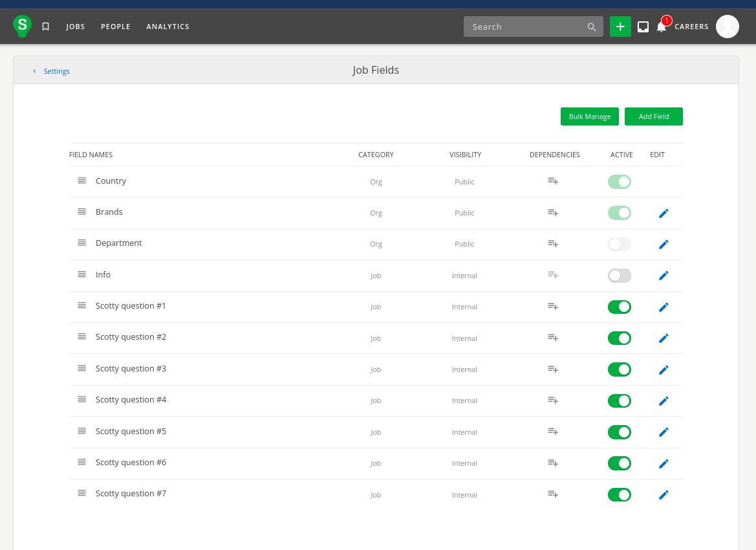Click the SmartRecruiters logo icon
Screen dimensions: 756x550
23,26
